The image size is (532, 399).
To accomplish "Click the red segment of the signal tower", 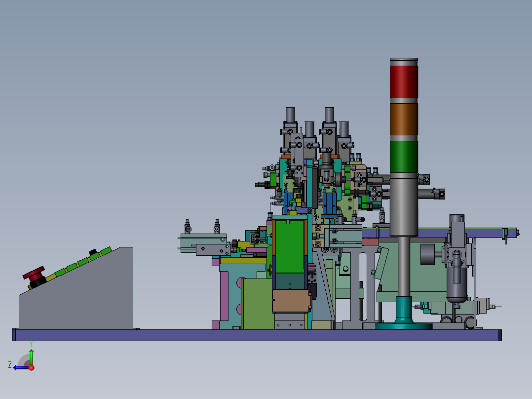I will 404,82.
